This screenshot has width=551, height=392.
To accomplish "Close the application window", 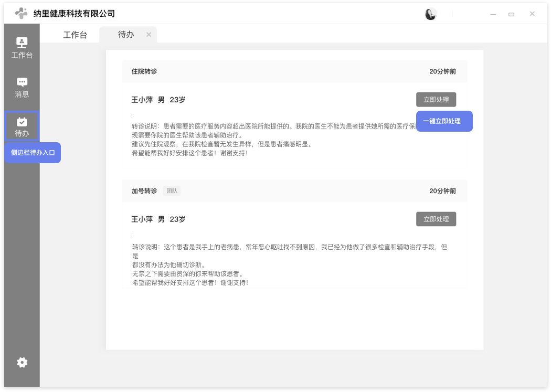I will click(x=532, y=14).
